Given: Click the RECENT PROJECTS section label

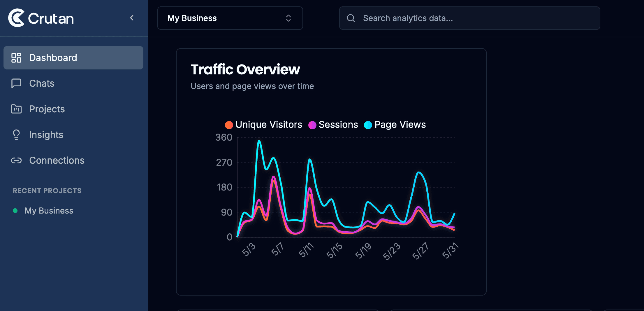Looking at the screenshot, I should 47,191.
